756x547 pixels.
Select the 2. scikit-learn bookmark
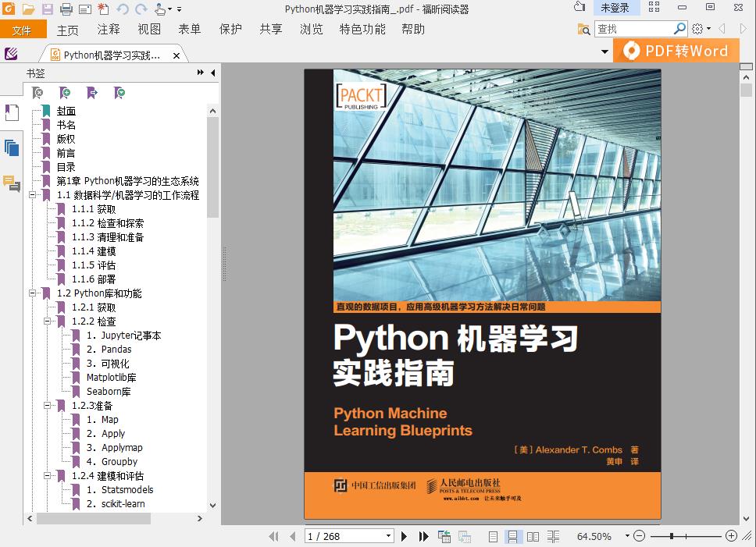tap(116, 503)
